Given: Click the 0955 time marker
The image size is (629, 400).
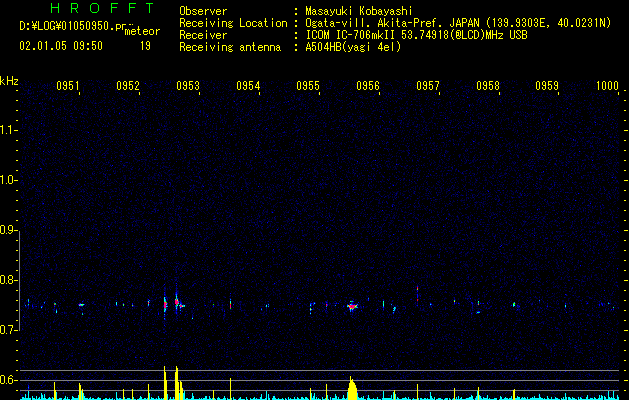Looking at the screenshot, I should click(308, 85).
